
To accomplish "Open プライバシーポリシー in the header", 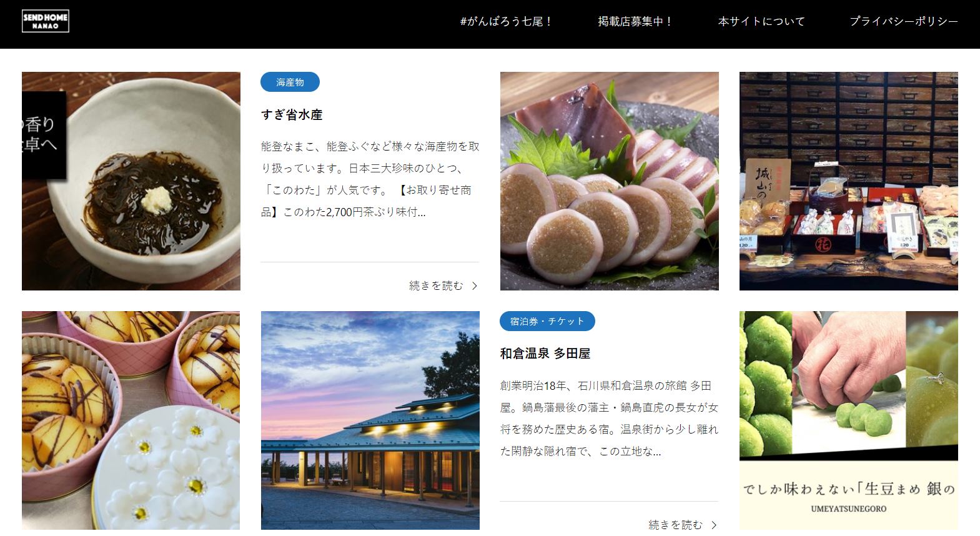I will point(903,21).
